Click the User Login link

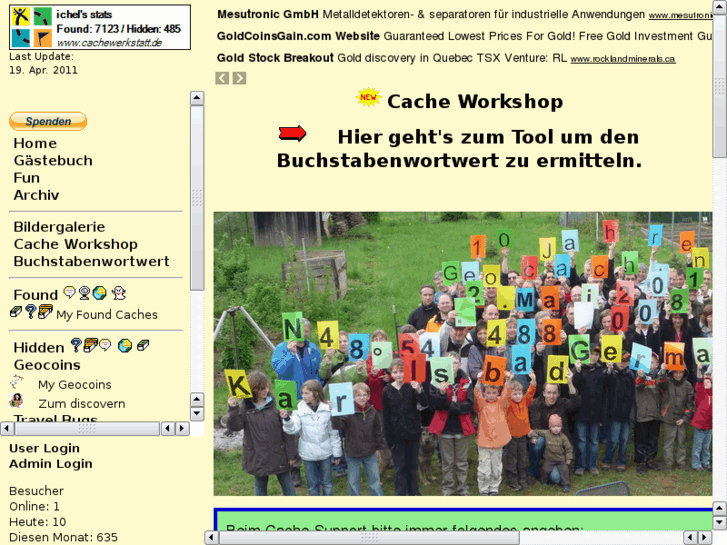click(x=45, y=448)
